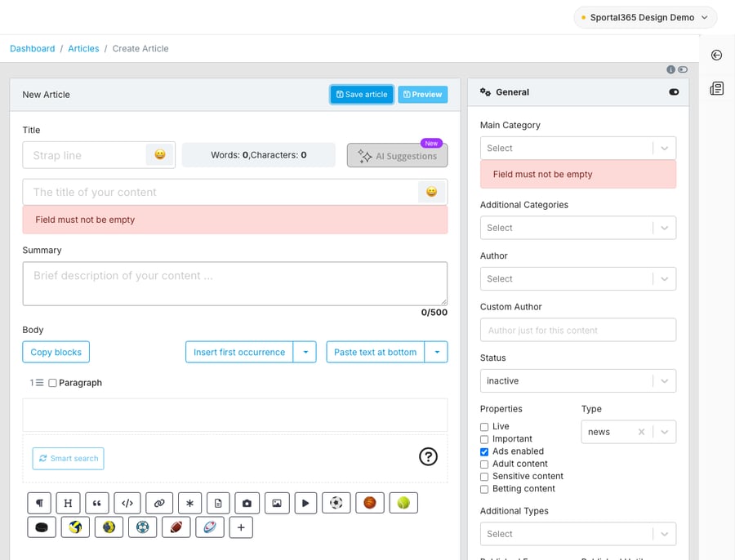
Task: Check the Important property
Action: click(484, 439)
